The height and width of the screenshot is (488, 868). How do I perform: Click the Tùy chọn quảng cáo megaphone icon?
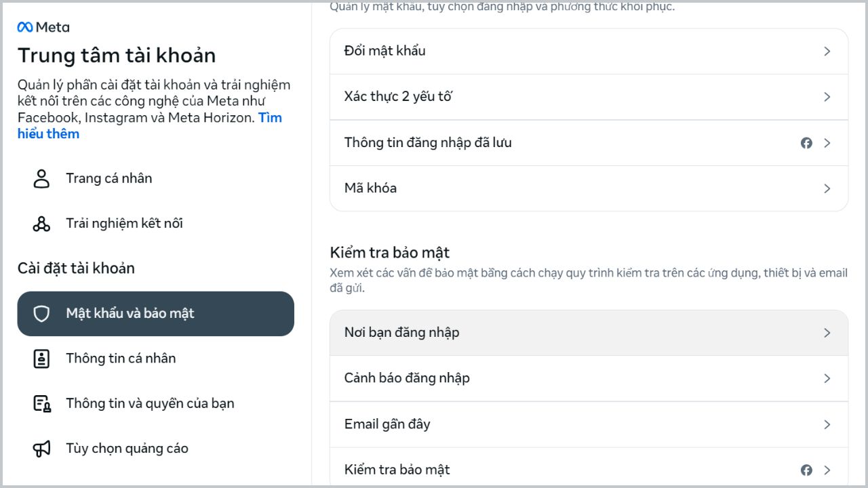coord(42,449)
